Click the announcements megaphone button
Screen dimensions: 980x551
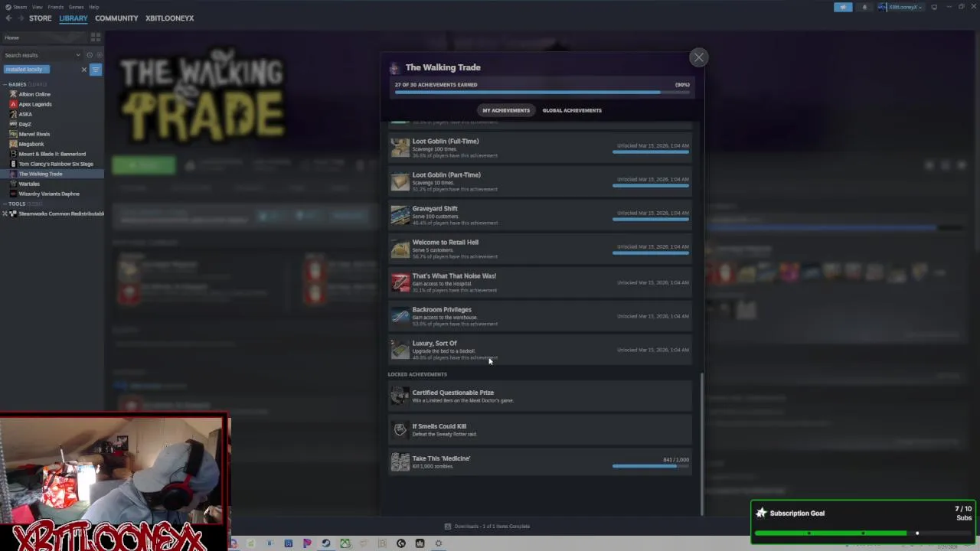[x=843, y=7]
